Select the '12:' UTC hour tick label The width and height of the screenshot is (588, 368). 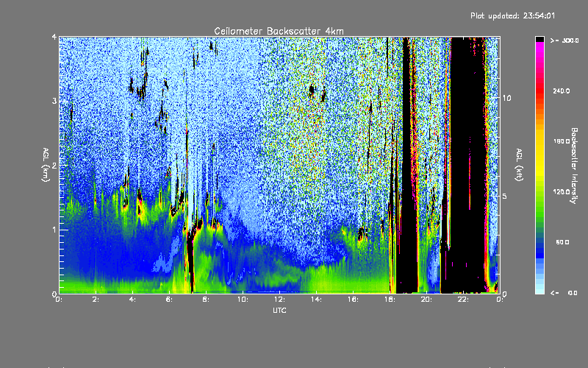[x=279, y=300]
